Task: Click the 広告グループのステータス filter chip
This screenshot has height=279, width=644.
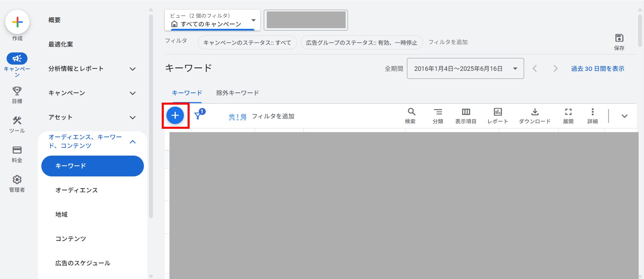Action: click(x=361, y=43)
